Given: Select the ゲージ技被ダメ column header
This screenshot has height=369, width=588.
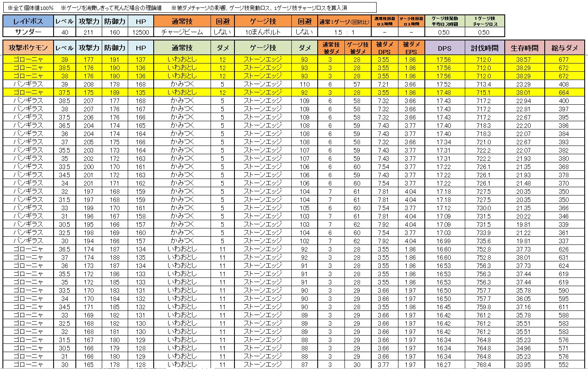Looking at the screenshot, I should (x=357, y=48).
